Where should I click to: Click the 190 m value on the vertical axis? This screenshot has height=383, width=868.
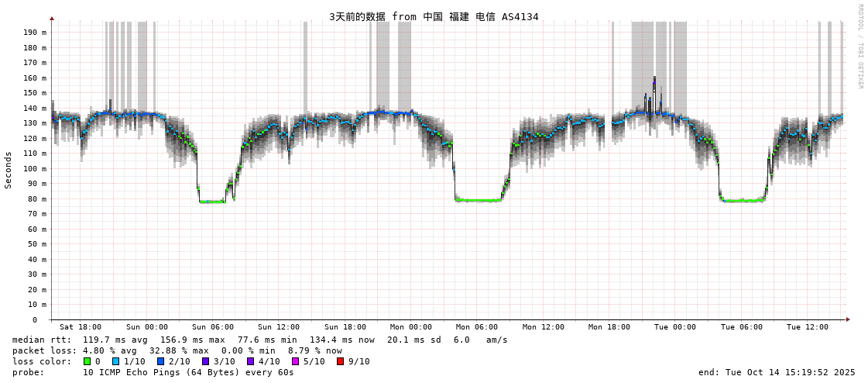click(35, 33)
